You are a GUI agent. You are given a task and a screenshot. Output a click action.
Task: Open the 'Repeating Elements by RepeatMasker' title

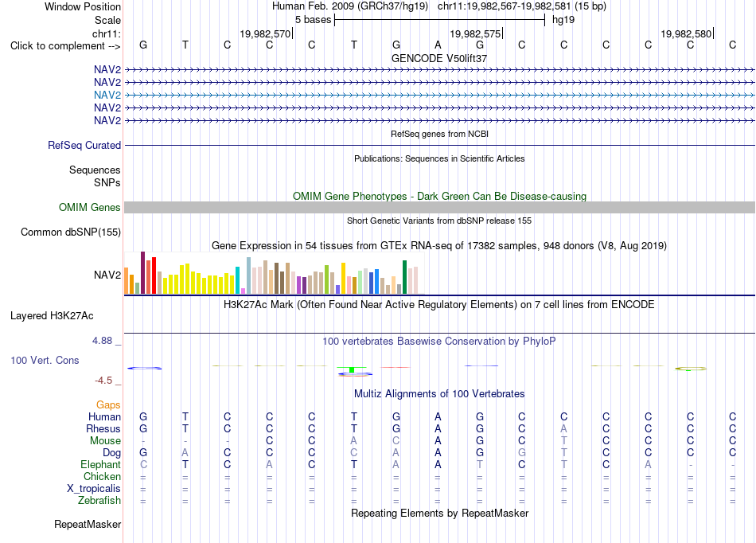pos(439,513)
